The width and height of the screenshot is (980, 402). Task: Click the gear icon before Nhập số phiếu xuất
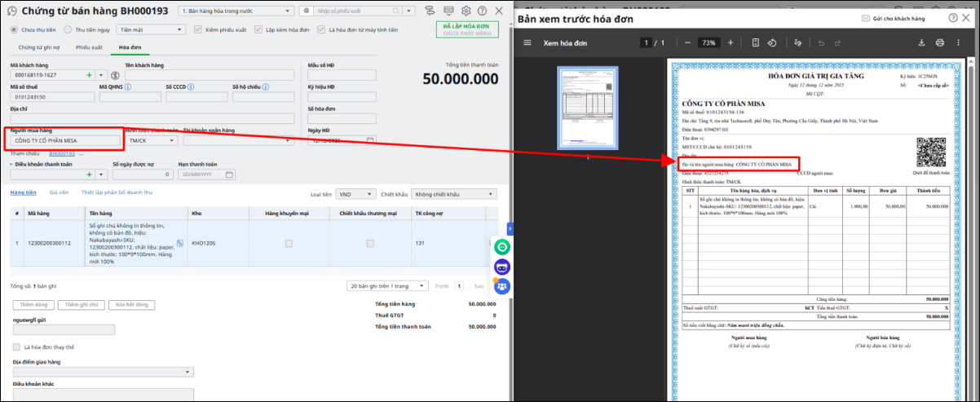point(306,11)
